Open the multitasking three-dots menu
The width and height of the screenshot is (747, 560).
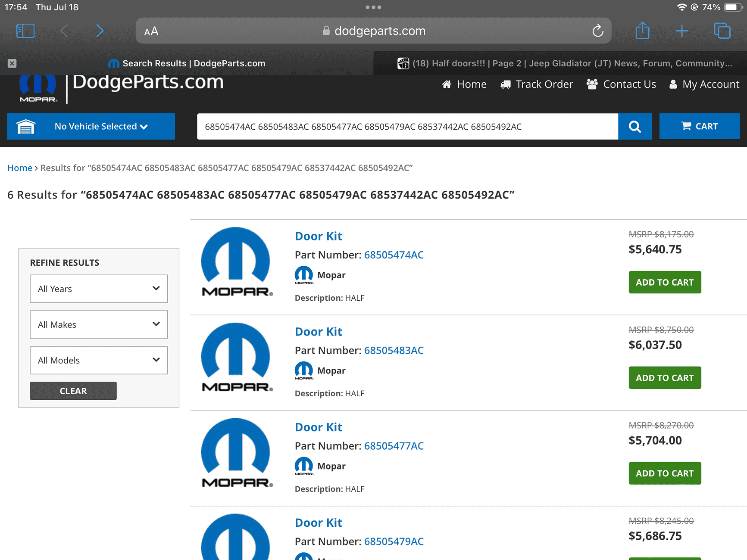373,7
